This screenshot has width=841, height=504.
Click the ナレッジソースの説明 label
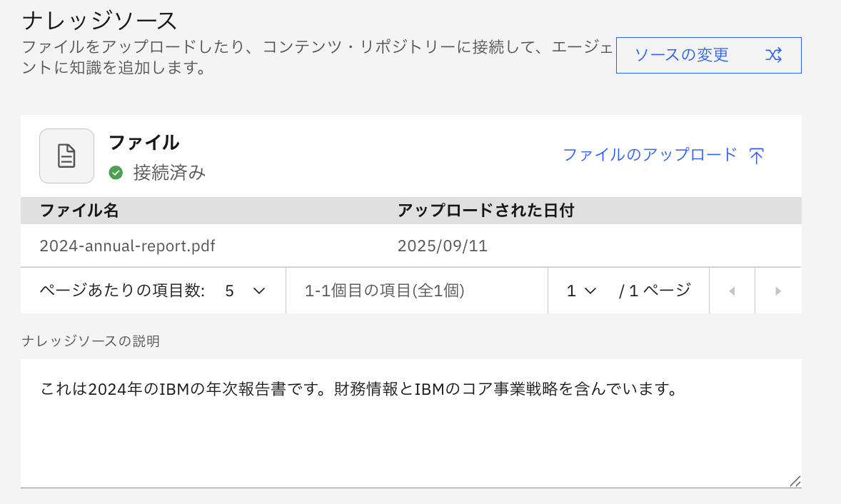click(91, 341)
